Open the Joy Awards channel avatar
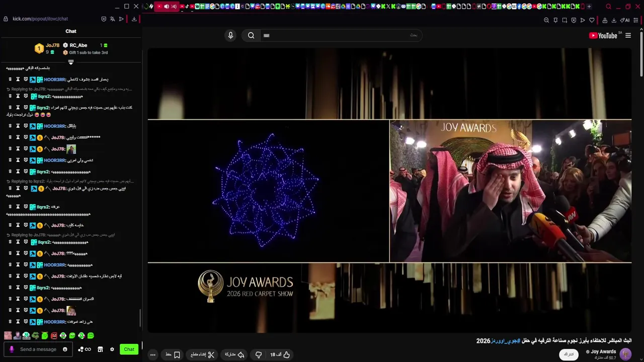Viewport: 644px width, 362px height. pos(625,354)
